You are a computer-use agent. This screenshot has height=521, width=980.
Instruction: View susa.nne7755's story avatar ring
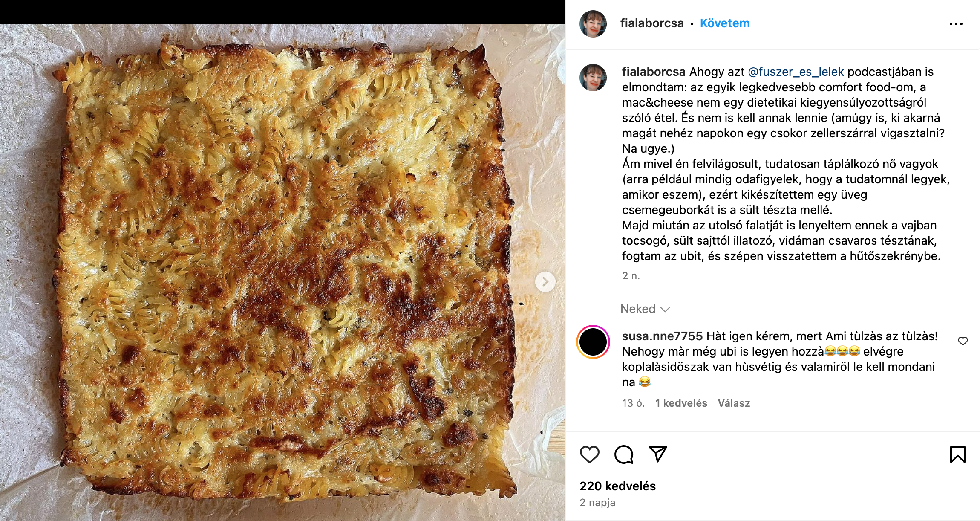(x=593, y=342)
